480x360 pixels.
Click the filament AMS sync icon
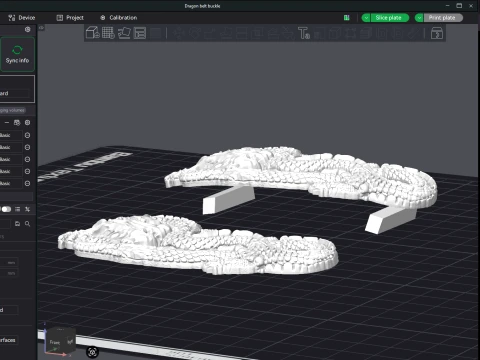[17, 123]
